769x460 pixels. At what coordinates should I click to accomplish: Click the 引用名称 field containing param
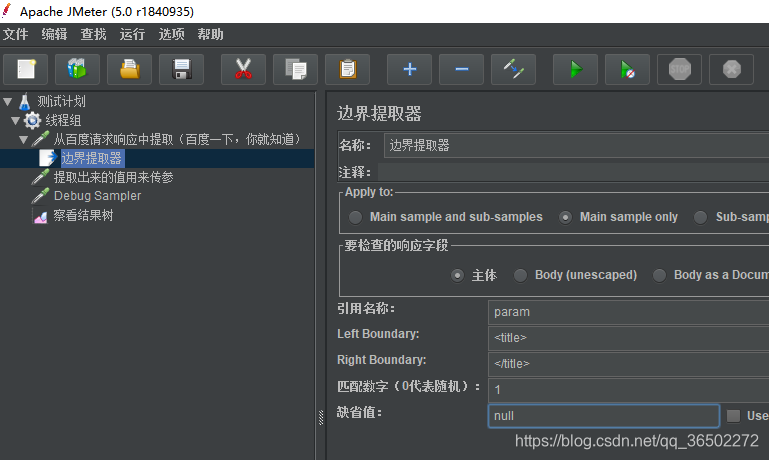point(629,312)
